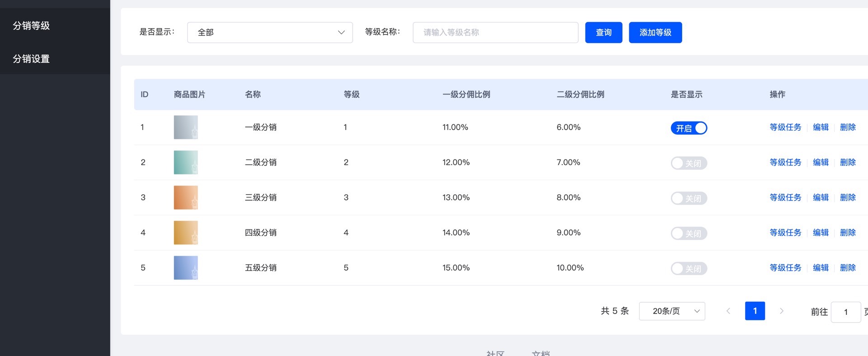
Task: Expand the 是否显示 filter dropdown
Action: point(270,33)
